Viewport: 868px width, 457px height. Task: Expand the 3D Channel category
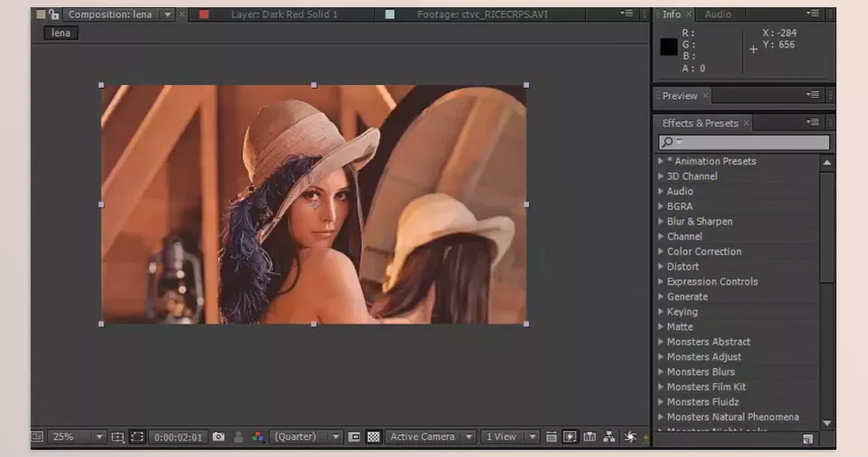[660, 176]
